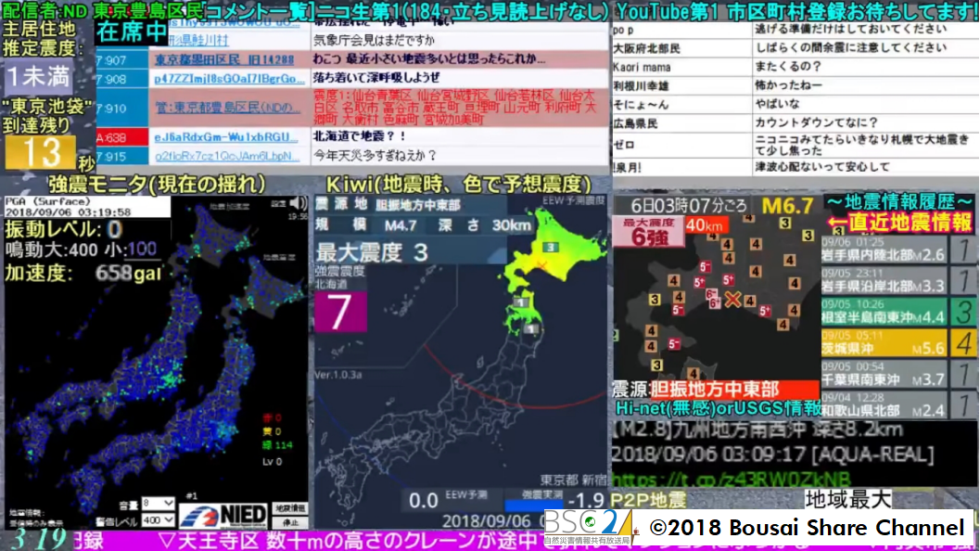Image resolution: width=980 pixels, height=551 pixels.
Task: Select history row 茨城県沖 M5.6
Action: tap(884, 342)
